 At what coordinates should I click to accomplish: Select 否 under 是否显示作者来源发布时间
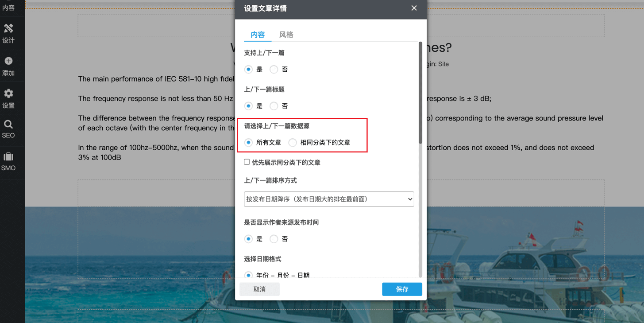pyautogui.click(x=274, y=239)
